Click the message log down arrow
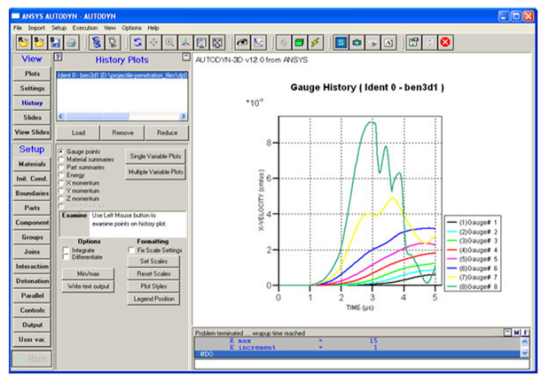 524,353
